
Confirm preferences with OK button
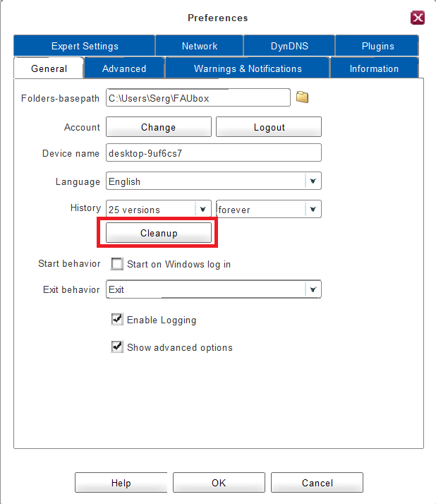(x=219, y=482)
